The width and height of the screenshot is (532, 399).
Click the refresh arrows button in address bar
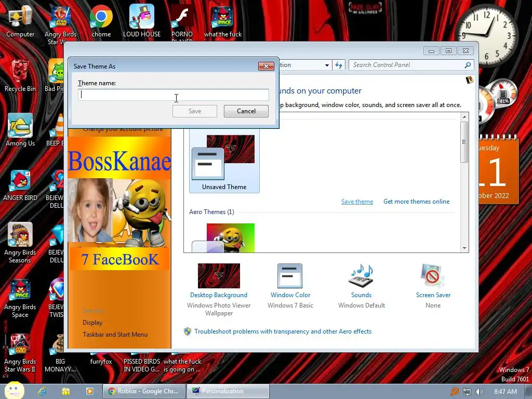point(339,65)
